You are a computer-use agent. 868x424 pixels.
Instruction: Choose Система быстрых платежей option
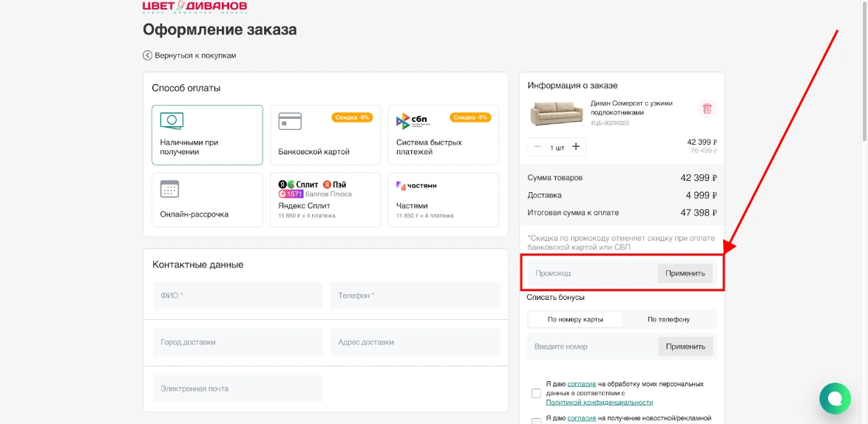point(444,135)
